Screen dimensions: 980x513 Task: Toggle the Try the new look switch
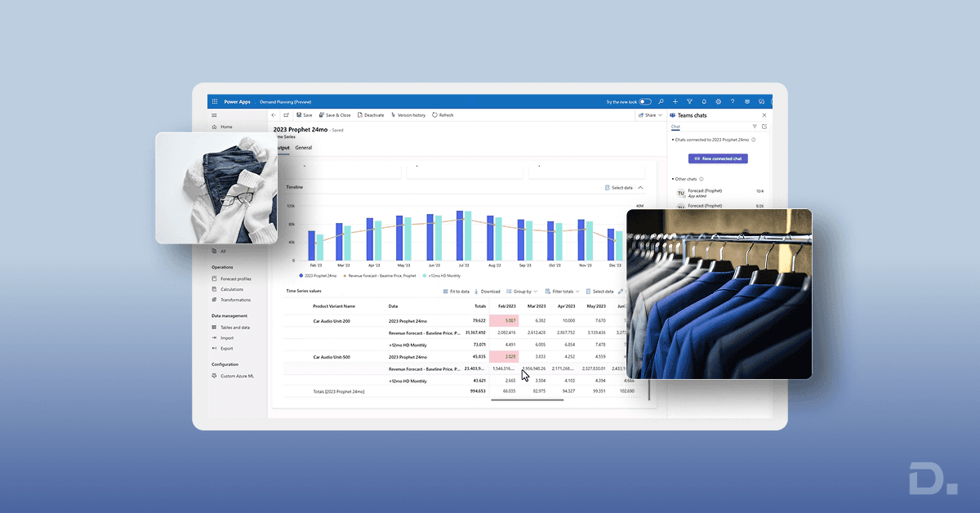pos(645,102)
